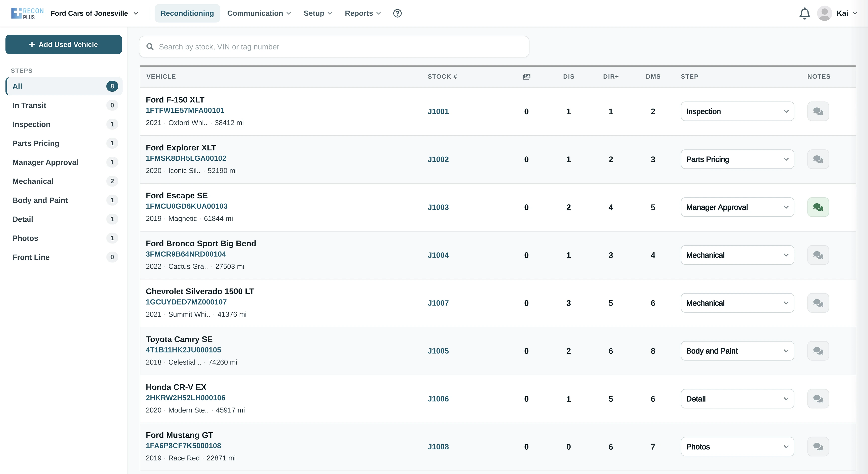Screen dimensions: 868x474
Task: Open notes for Ford Mustang GT
Action: [818, 446]
